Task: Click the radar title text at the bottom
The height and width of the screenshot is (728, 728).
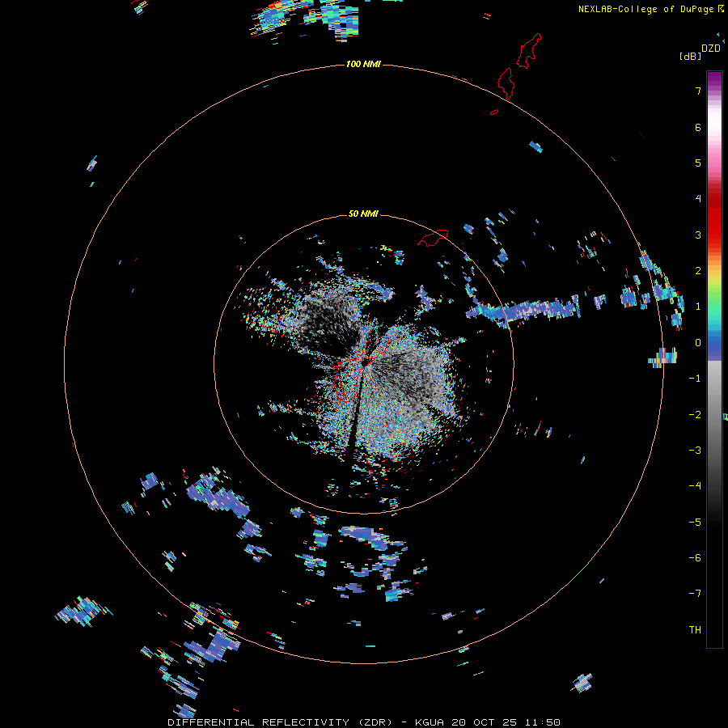Action: click(x=363, y=722)
